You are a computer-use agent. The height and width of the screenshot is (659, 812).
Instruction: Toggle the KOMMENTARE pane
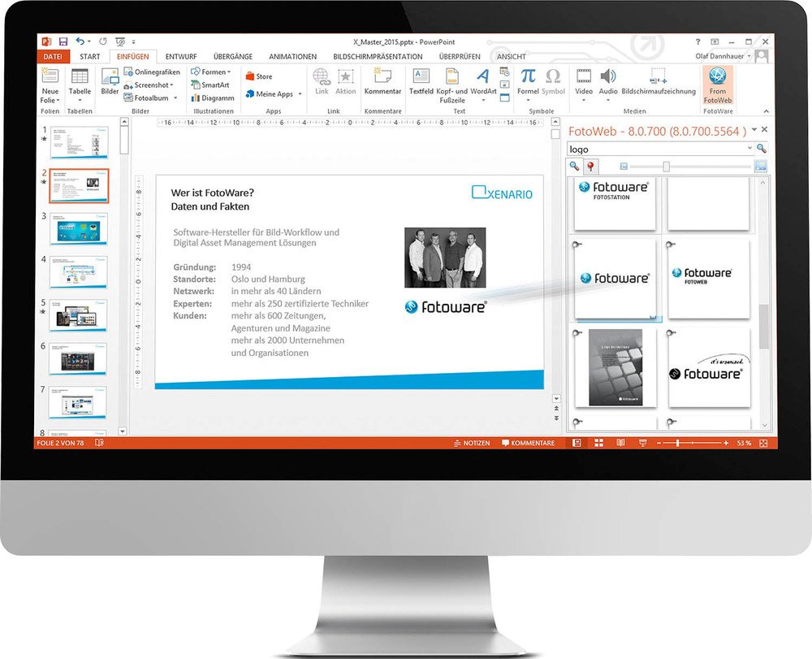529,443
